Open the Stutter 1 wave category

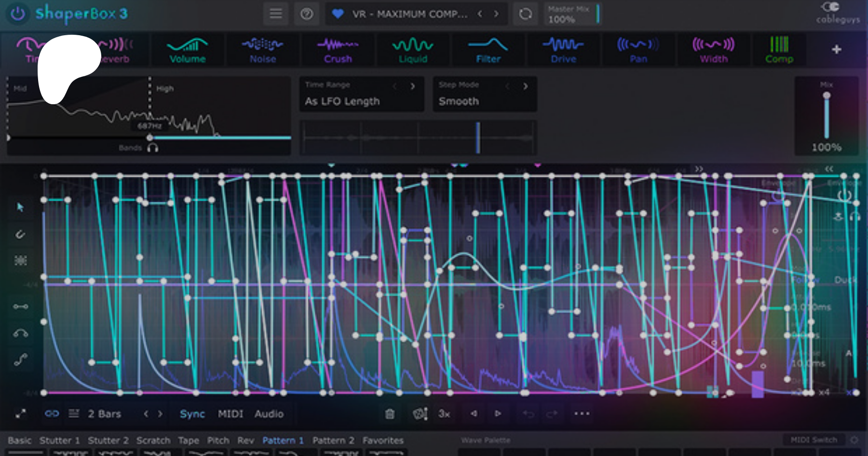[59, 441]
